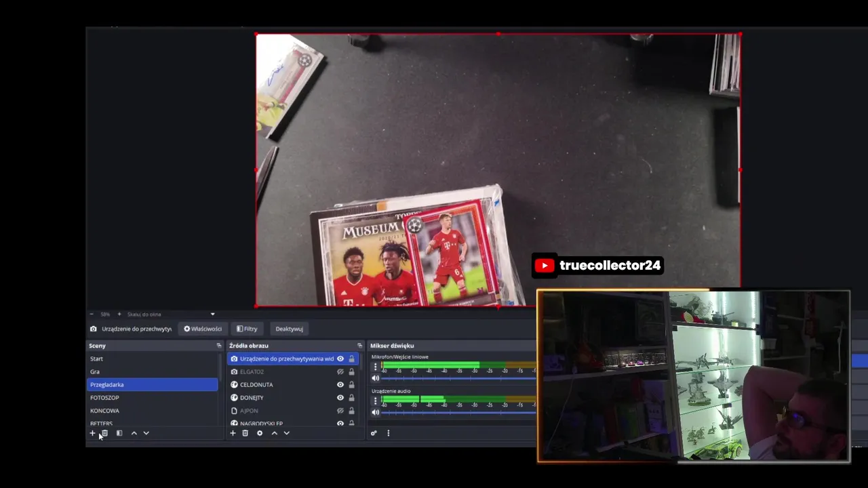Hide Urządzenie do przechwytywania source eye
The image size is (868, 488).
point(340,359)
